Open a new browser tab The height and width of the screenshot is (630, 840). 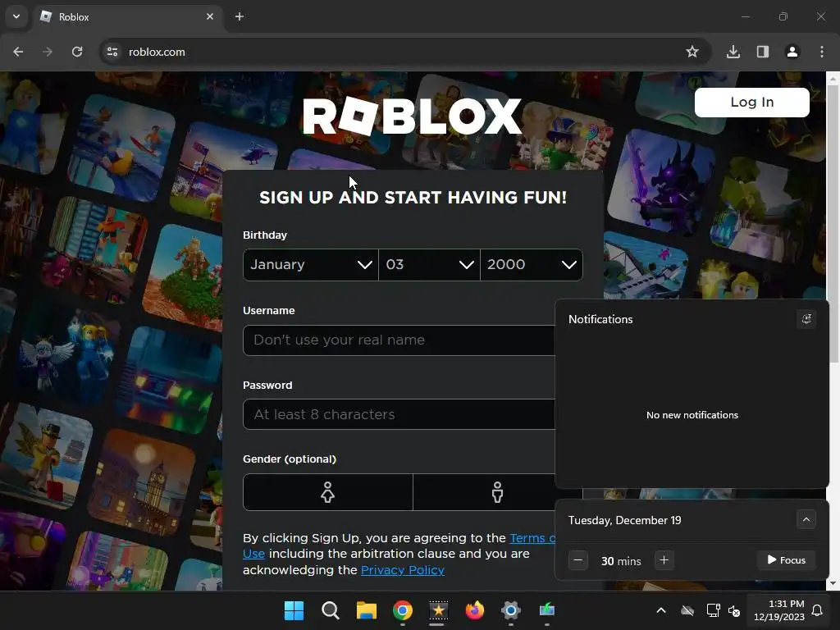click(x=240, y=16)
